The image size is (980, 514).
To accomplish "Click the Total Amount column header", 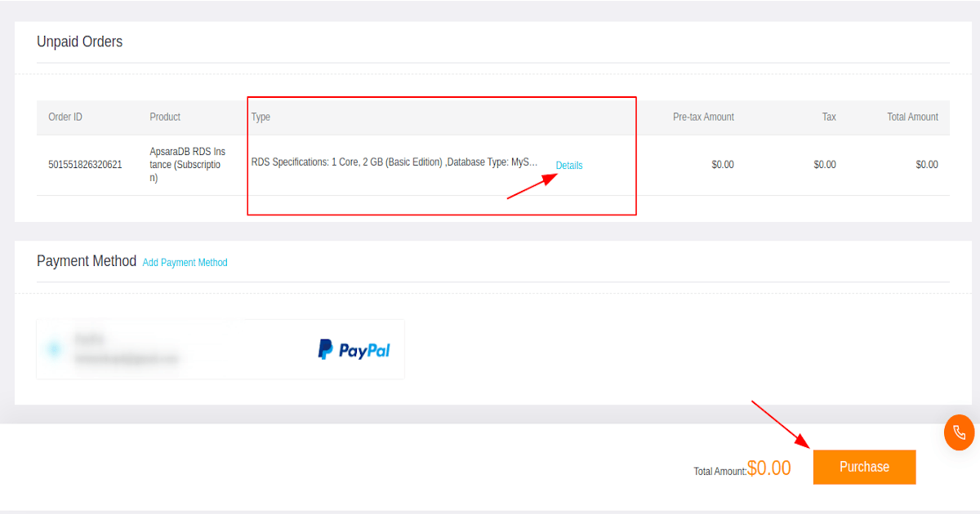I will [x=912, y=117].
